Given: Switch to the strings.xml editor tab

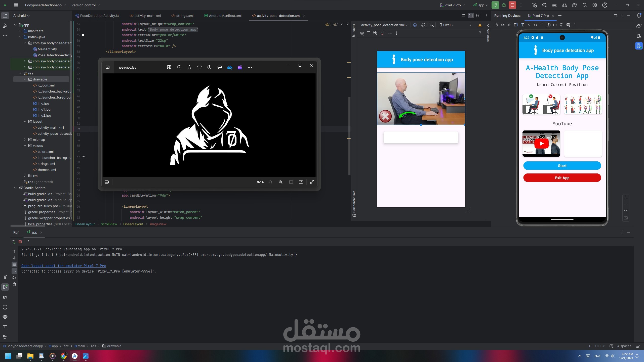Looking at the screenshot, I should click(x=185, y=16).
